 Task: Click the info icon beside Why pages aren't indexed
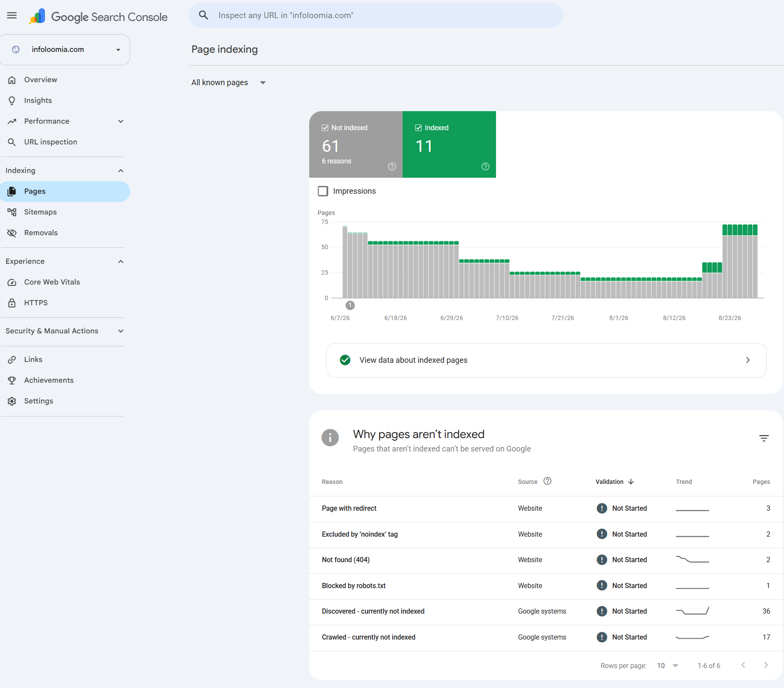(x=330, y=438)
